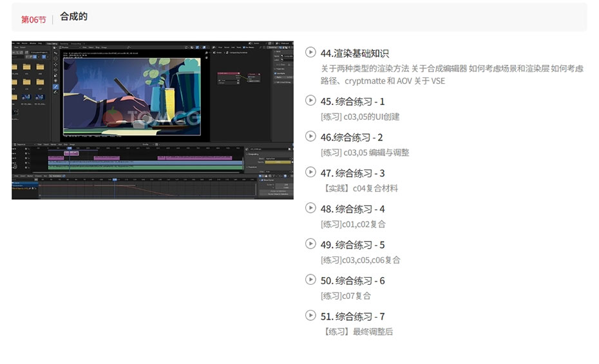599x364 pixels.
Task: Click play icon beside 50. 综合练习 - 6
Action: 310,280
